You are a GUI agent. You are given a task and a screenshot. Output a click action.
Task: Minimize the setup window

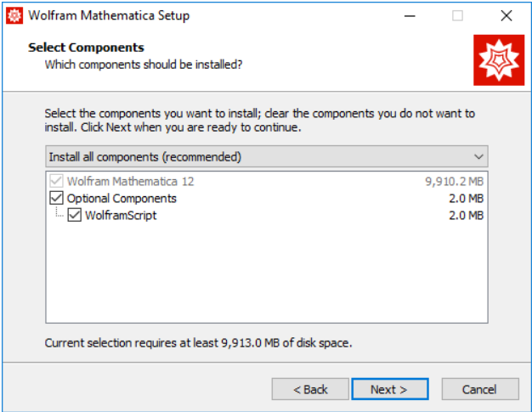click(x=410, y=15)
